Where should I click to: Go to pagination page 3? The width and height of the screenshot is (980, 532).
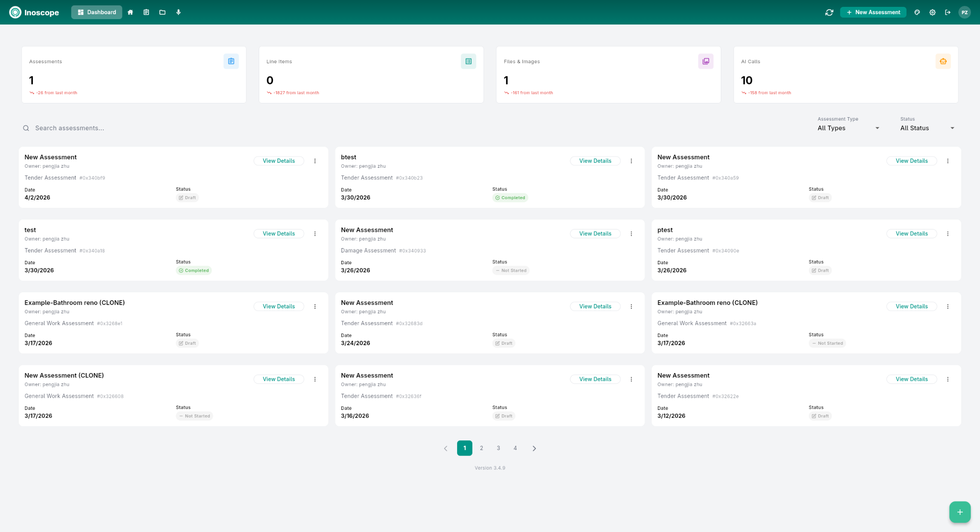click(x=498, y=448)
